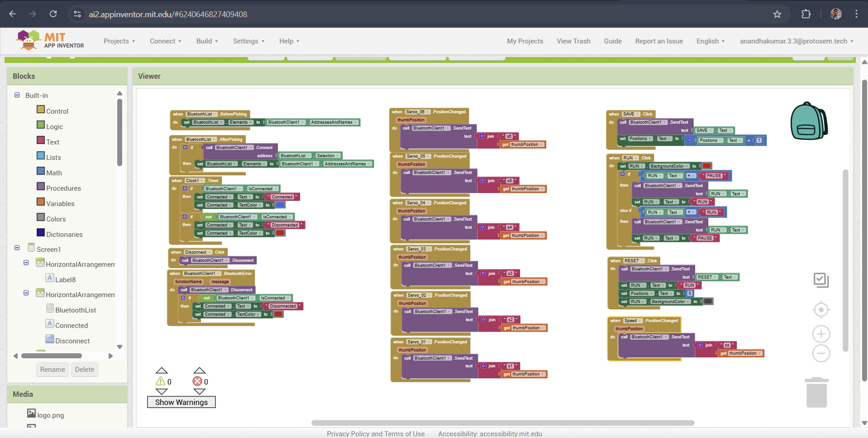Go to the next error with the down arrow
868x438 pixels.
[200, 392]
